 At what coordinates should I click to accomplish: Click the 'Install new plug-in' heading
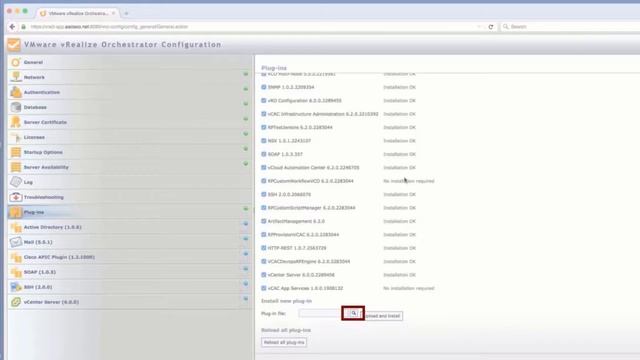pyautogui.click(x=287, y=301)
